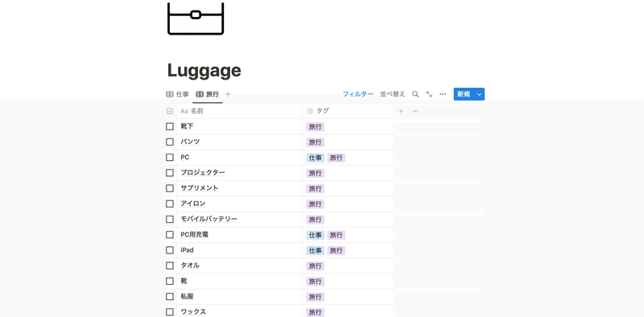Tick the ワックス row checkbox
The image size is (644, 317).
pos(170,311)
